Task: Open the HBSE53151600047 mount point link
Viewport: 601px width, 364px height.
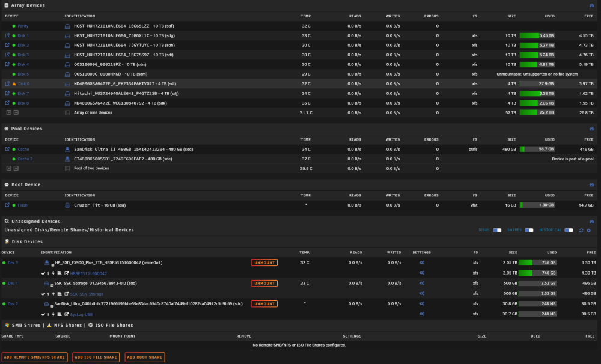Action: pos(88,273)
